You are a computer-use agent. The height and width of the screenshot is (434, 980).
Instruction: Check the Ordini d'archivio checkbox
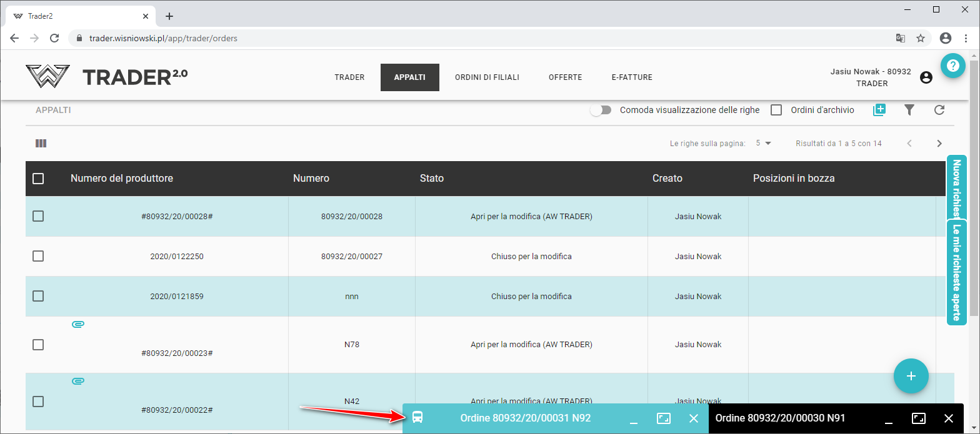[x=776, y=110]
